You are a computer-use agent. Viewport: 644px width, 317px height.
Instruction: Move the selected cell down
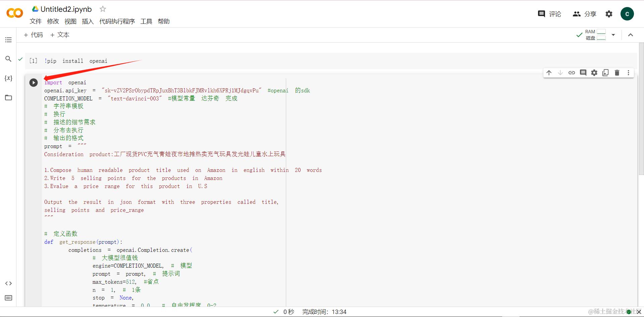pyautogui.click(x=560, y=73)
